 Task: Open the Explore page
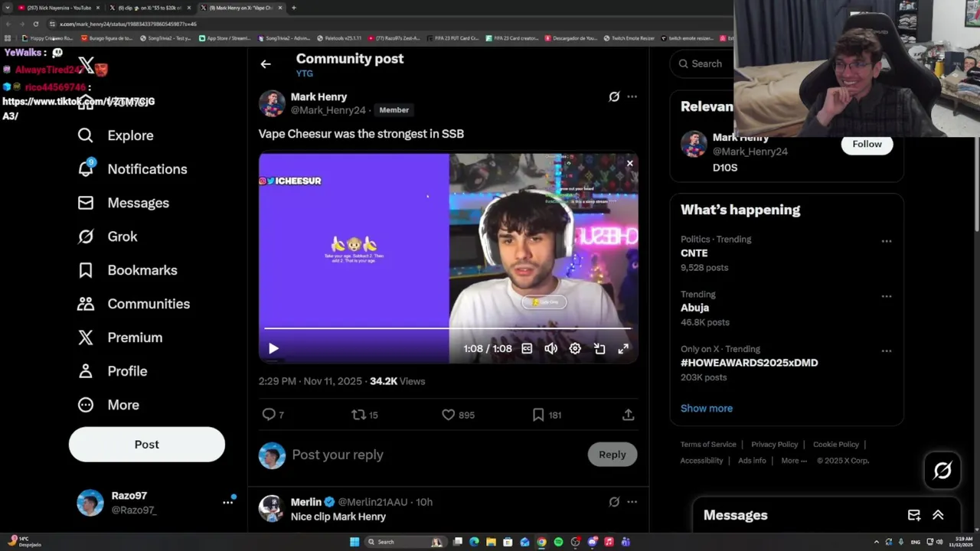click(116, 135)
